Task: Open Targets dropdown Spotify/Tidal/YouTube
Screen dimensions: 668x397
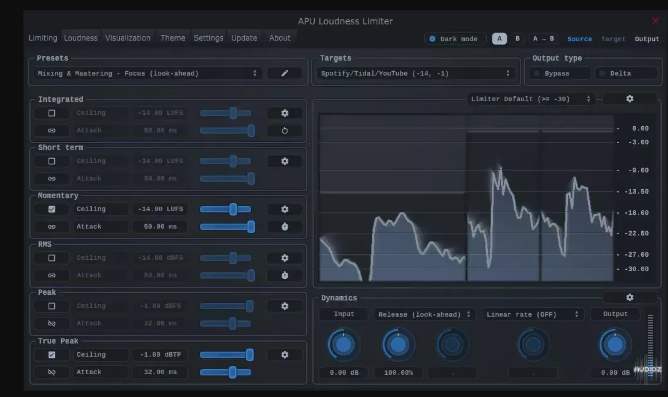Action: click(415, 73)
